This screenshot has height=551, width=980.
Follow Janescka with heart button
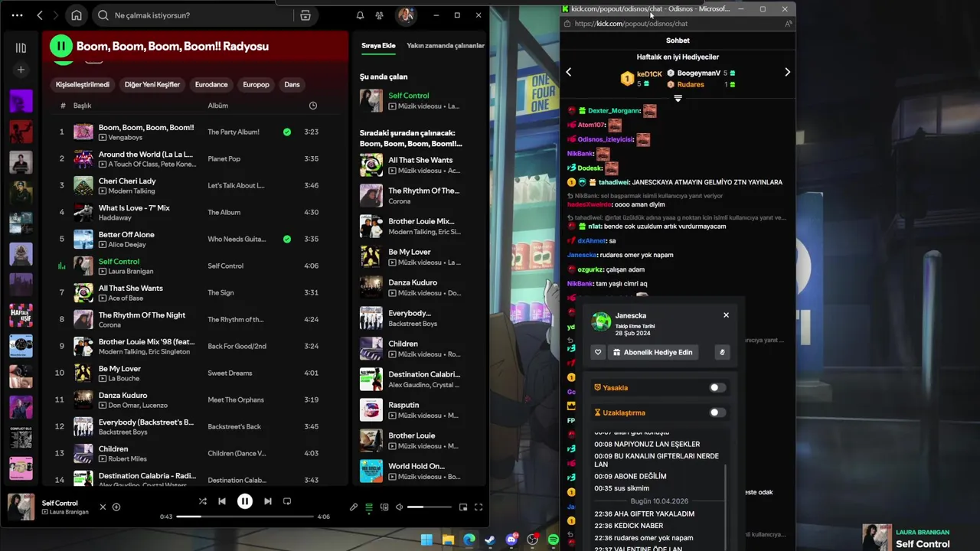tap(599, 352)
